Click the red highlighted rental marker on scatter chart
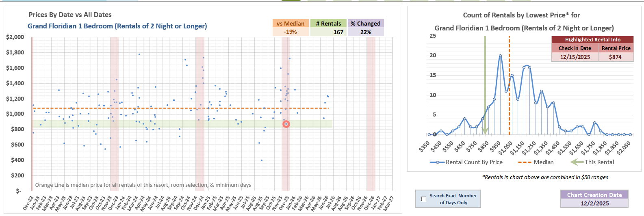644x216 pixels. (x=286, y=124)
